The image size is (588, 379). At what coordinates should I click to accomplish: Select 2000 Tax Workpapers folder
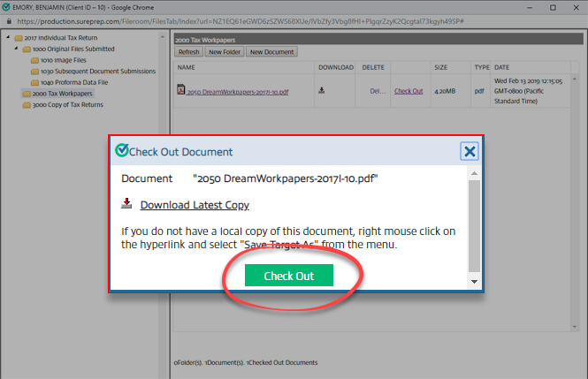pyautogui.click(x=62, y=94)
